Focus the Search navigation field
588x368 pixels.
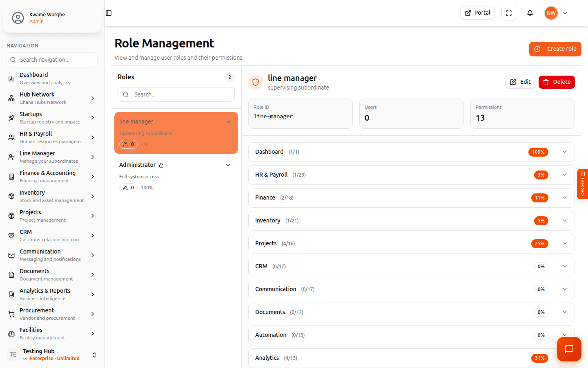pos(52,60)
